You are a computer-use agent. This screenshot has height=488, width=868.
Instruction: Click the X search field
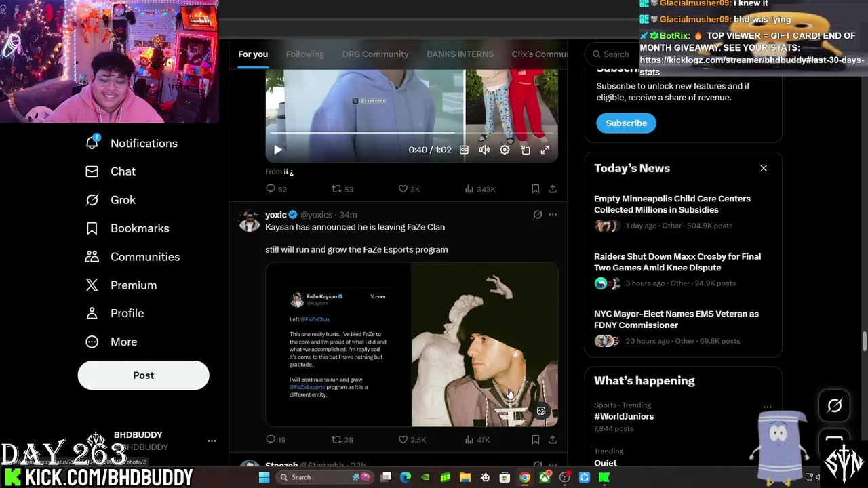[x=612, y=54]
